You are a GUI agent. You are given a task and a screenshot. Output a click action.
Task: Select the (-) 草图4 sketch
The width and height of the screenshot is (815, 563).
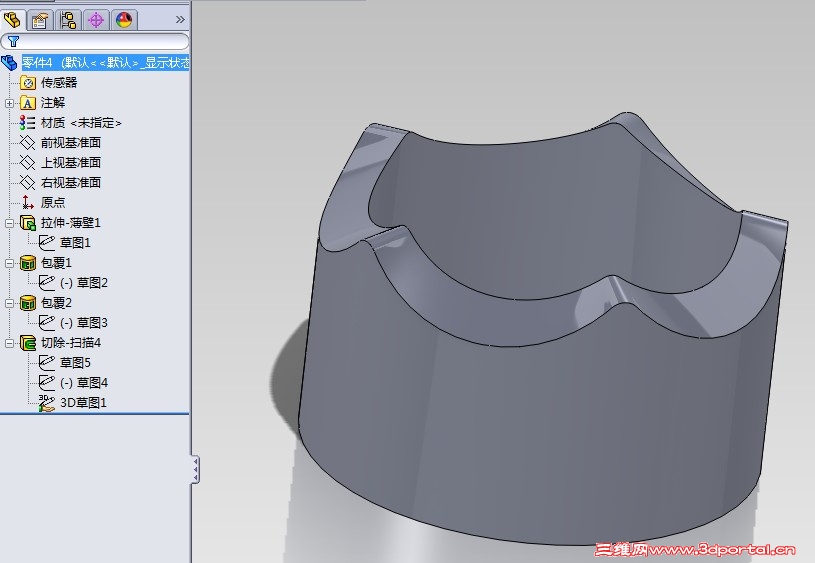coord(84,383)
